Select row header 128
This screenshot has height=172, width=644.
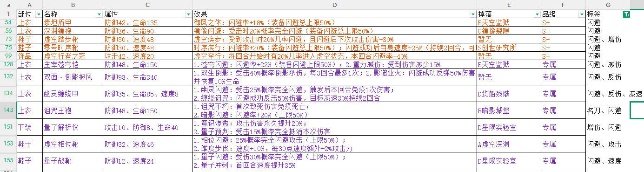[8, 64]
